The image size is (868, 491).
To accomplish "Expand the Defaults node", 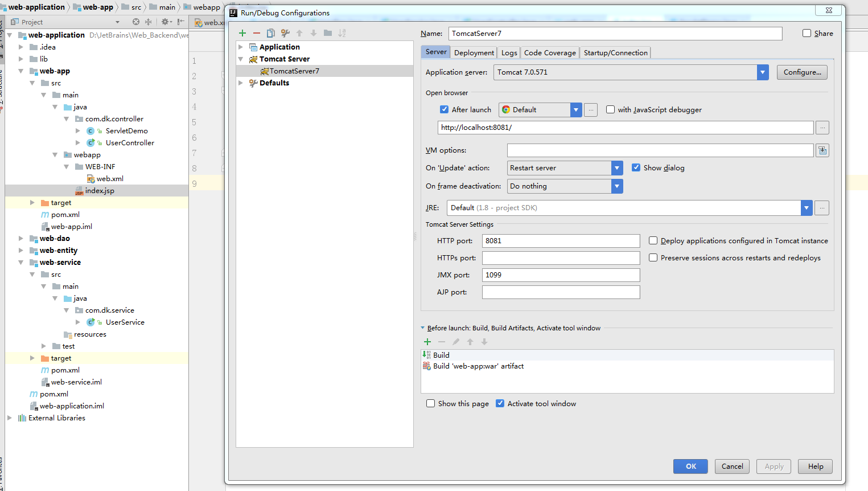I will coord(241,83).
